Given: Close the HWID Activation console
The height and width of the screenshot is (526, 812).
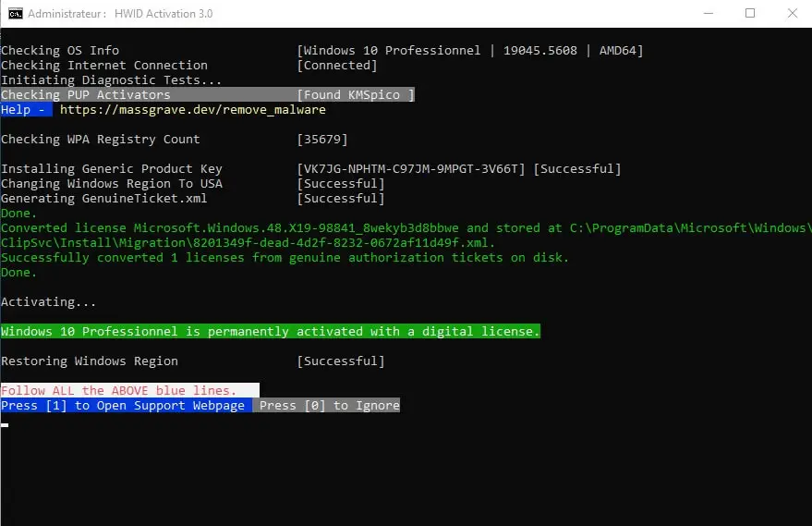Looking at the screenshot, I should pyautogui.click(x=793, y=14).
